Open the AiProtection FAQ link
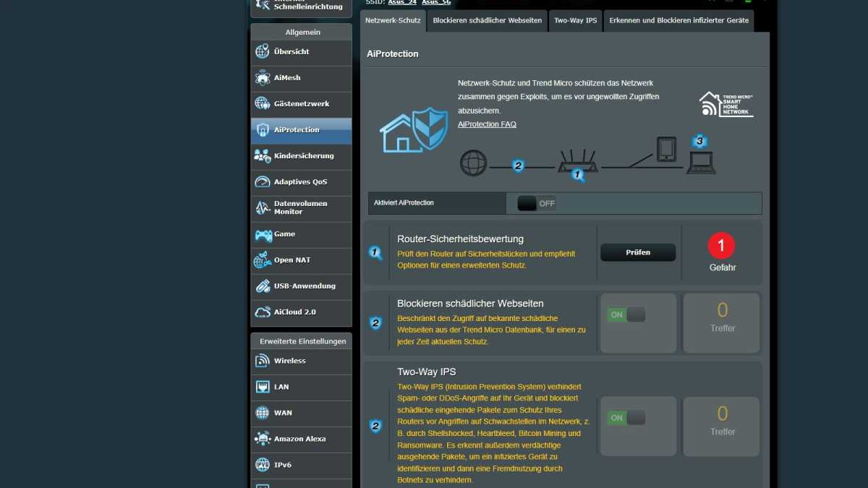 pyautogui.click(x=487, y=124)
